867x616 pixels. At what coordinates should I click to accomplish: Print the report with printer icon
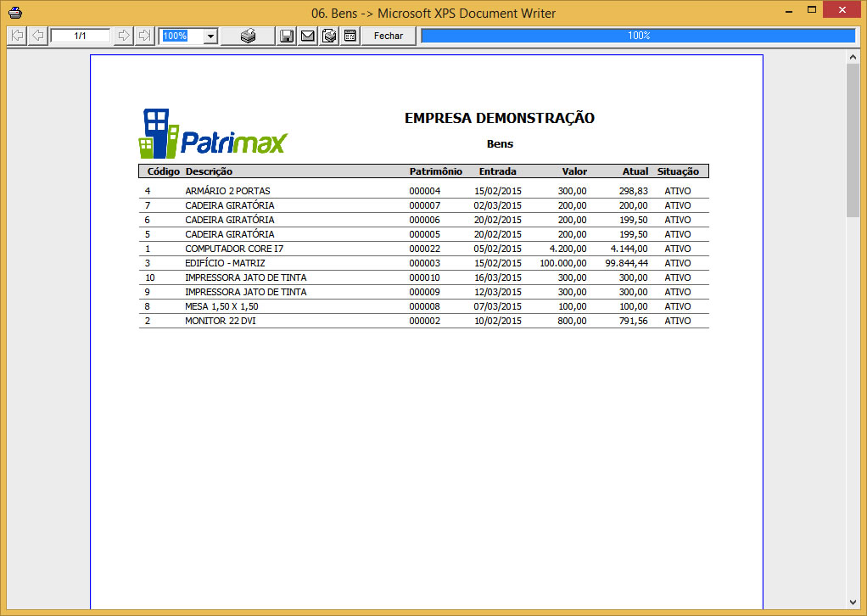coord(249,36)
